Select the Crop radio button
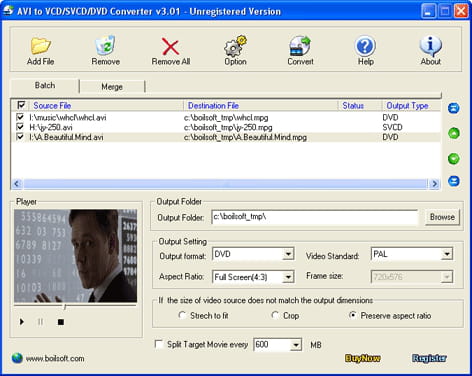 [x=275, y=315]
